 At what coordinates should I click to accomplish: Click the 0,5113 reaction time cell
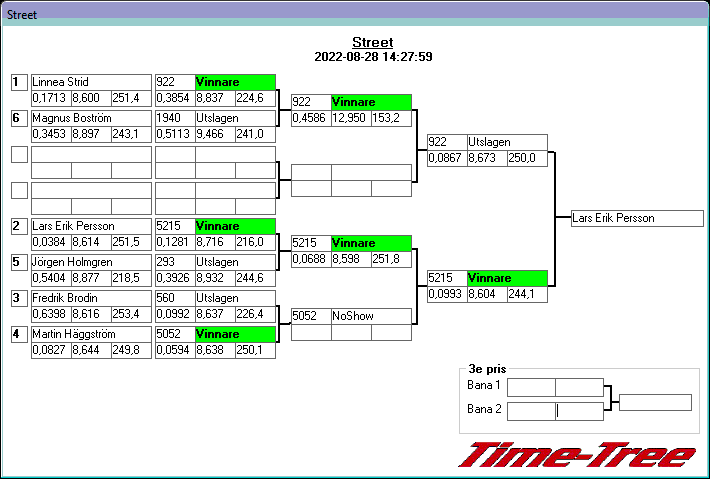175,134
